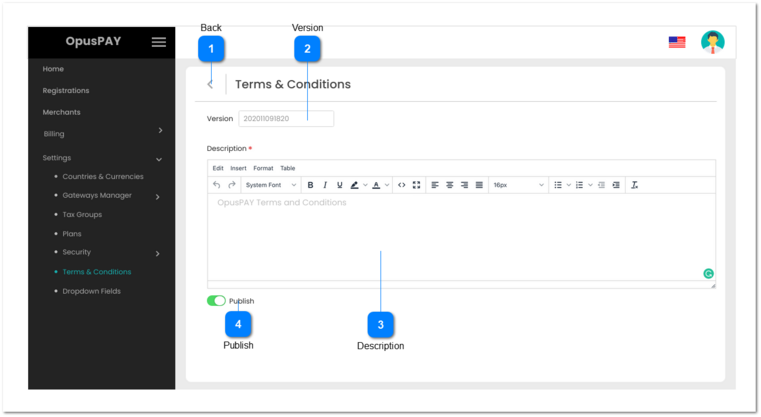The width and height of the screenshot is (761, 417).
Task: Open the Insert menu in the editor
Action: click(x=238, y=168)
